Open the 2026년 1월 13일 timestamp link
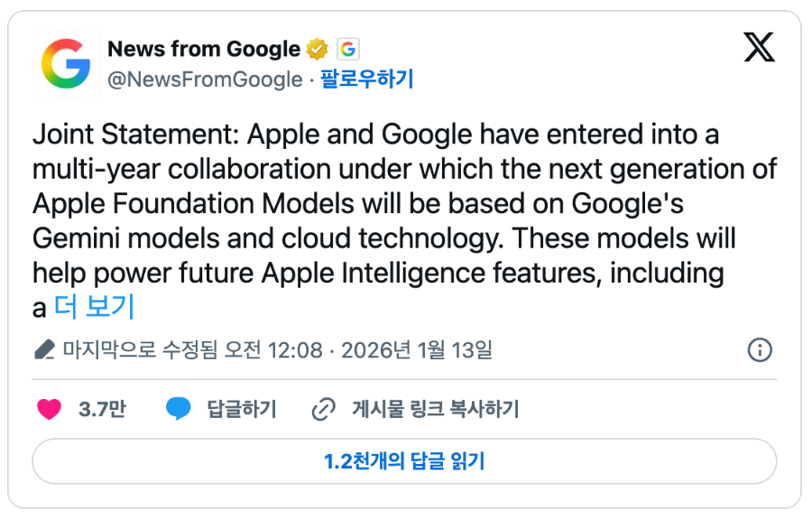The height and width of the screenshot is (520, 812). point(417,349)
